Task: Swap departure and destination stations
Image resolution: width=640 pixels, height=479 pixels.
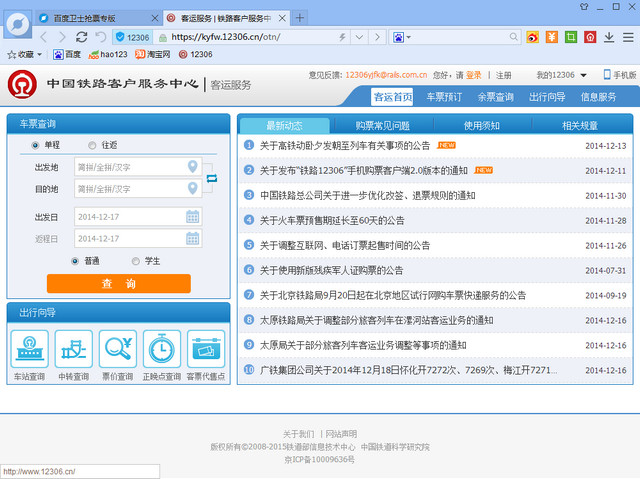Action: point(211,178)
